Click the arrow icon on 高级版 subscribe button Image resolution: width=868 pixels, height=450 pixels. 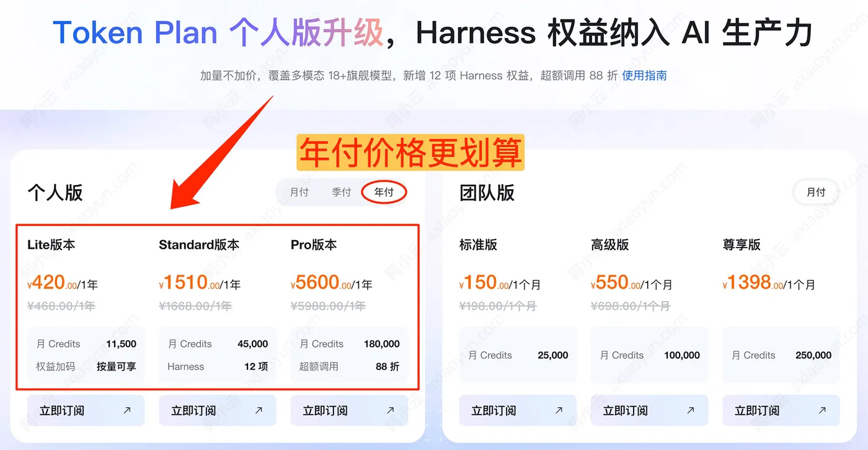tap(690, 410)
